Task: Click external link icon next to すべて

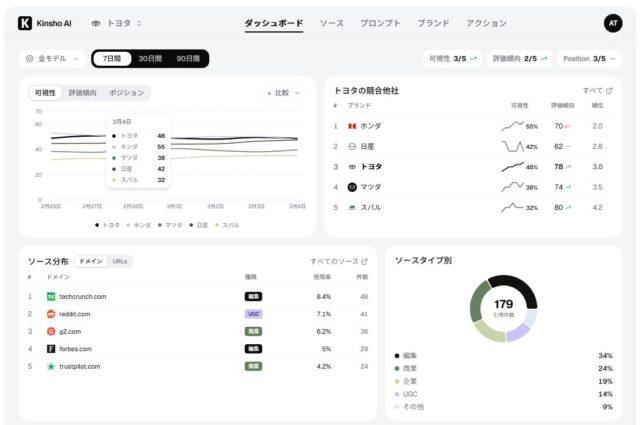Action: point(609,91)
